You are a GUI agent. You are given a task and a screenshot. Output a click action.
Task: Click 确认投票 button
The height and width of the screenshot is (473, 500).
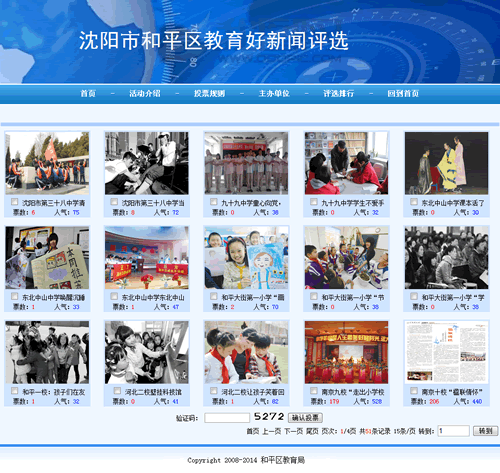(x=305, y=417)
